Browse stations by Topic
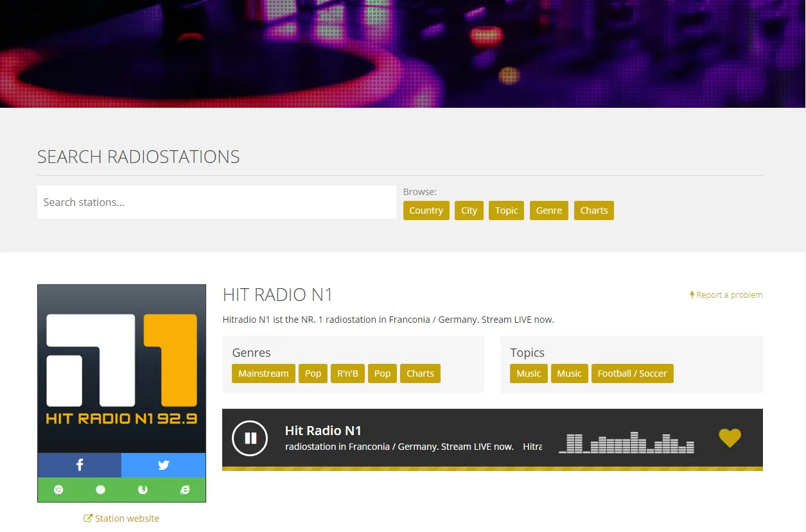 [x=507, y=210]
